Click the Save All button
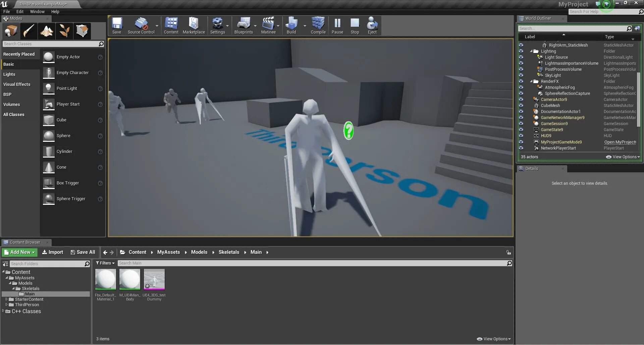644x345 pixels. coord(83,252)
